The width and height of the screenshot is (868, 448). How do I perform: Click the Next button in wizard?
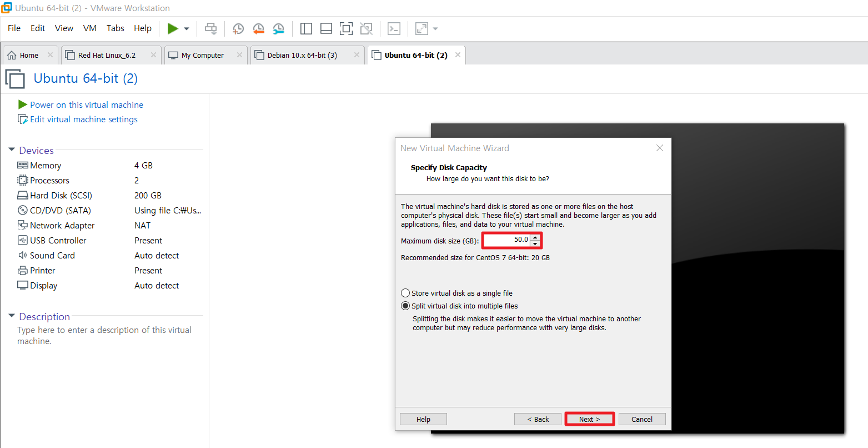589,419
